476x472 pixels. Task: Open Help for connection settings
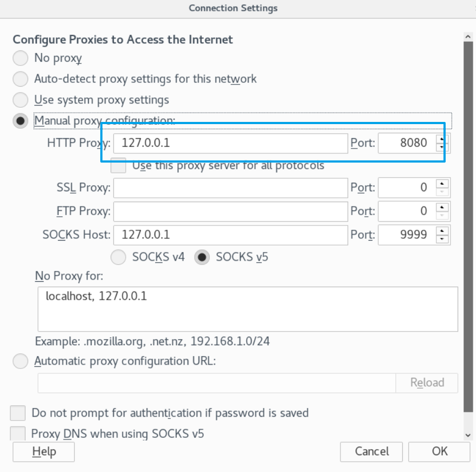[x=43, y=451]
